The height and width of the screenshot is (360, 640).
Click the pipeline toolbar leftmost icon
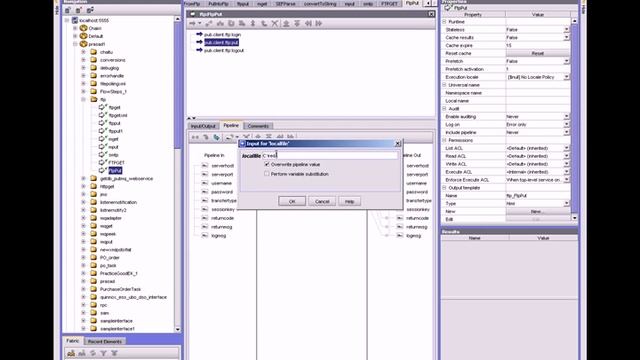[x=195, y=137]
